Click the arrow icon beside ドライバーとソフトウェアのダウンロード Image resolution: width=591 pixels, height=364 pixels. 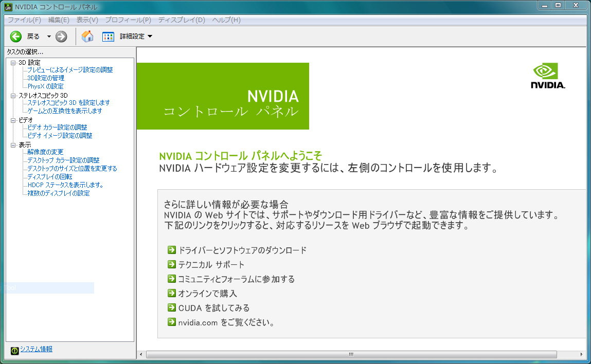[x=171, y=250]
